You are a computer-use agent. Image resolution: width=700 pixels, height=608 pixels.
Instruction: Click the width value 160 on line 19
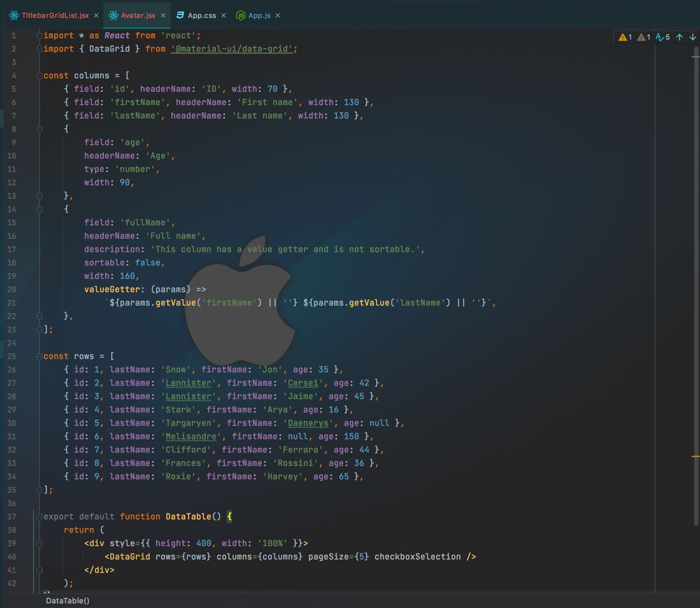point(127,276)
